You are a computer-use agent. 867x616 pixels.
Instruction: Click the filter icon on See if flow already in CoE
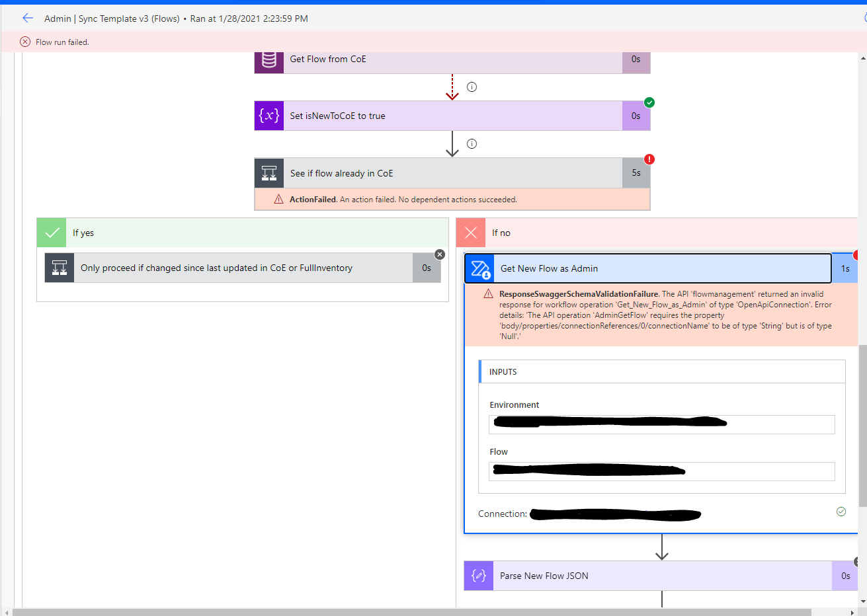pyautogui.click(x=268, y=173)
